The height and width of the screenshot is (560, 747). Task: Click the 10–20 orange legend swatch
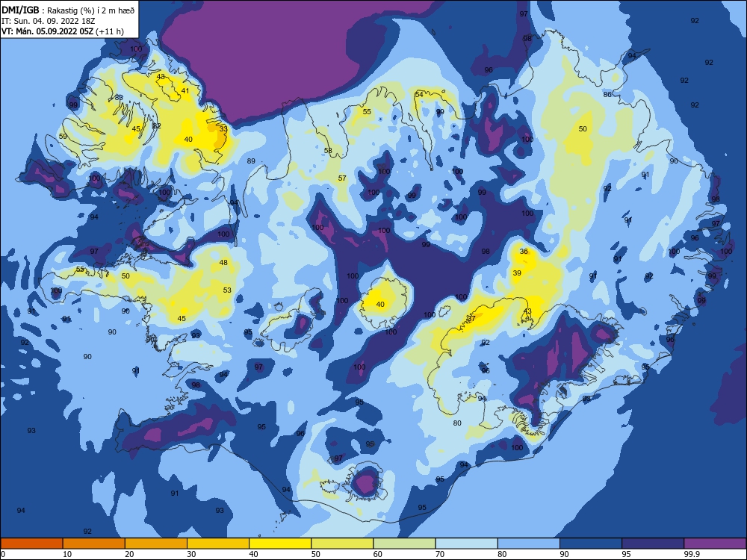click(x=94, y=544)
